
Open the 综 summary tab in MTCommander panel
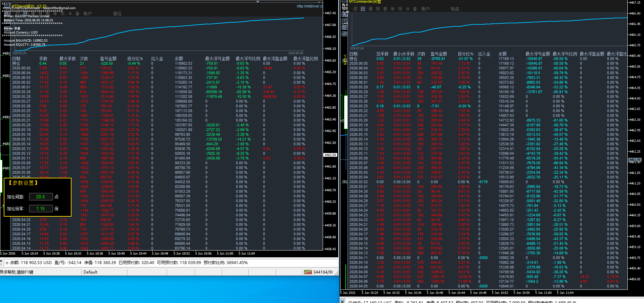[355, 9]
